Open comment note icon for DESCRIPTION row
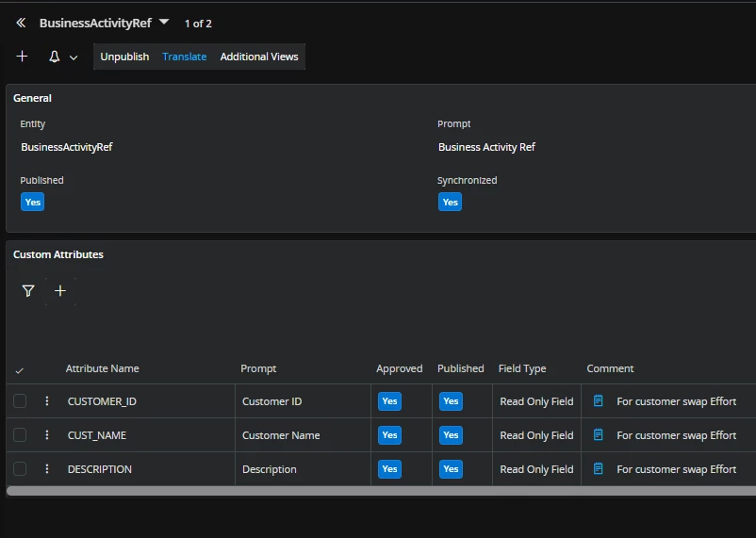The height and width of the screenshot is (538, 756). pos(598,469)
